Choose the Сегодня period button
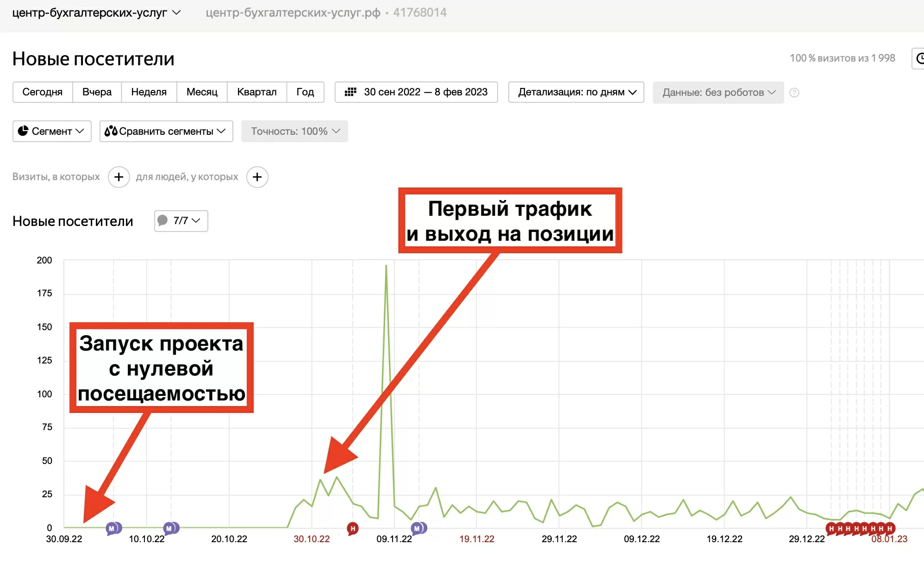Image resolution: width=924 pixels, height=563 pixels. [42, 92]
